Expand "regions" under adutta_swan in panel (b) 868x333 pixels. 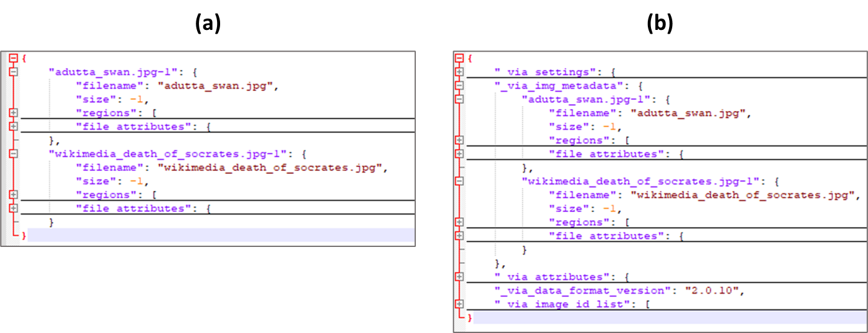coord(460,140)
